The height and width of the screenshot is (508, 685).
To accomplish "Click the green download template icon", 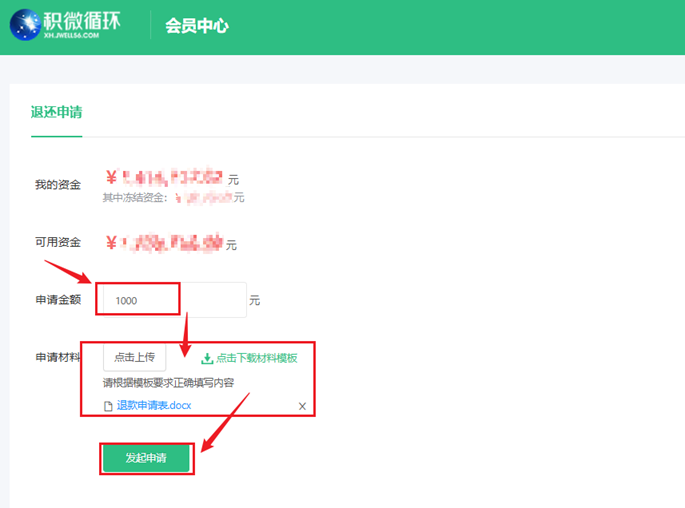I will 207,358.
